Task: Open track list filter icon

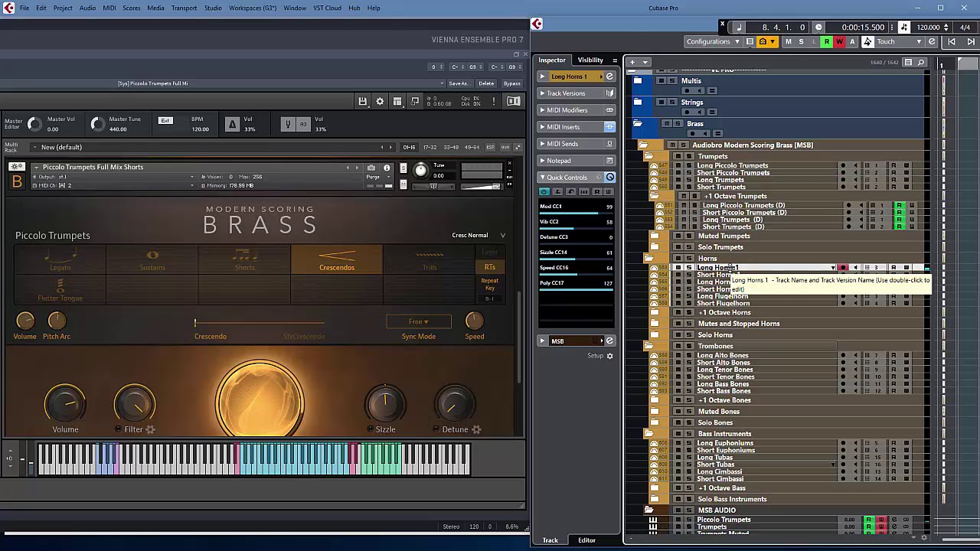Action: 908,62
